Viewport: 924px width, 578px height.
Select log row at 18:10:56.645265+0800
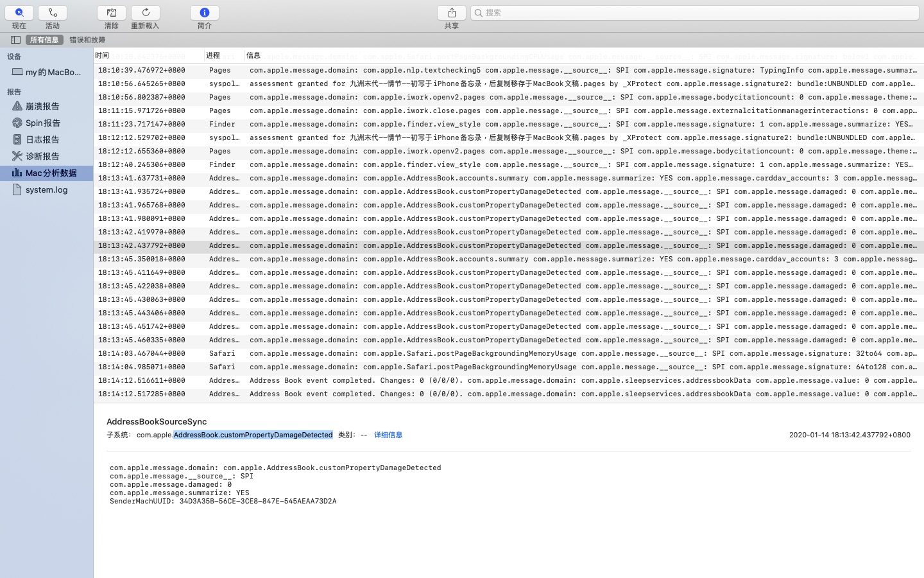click(509, 83)
